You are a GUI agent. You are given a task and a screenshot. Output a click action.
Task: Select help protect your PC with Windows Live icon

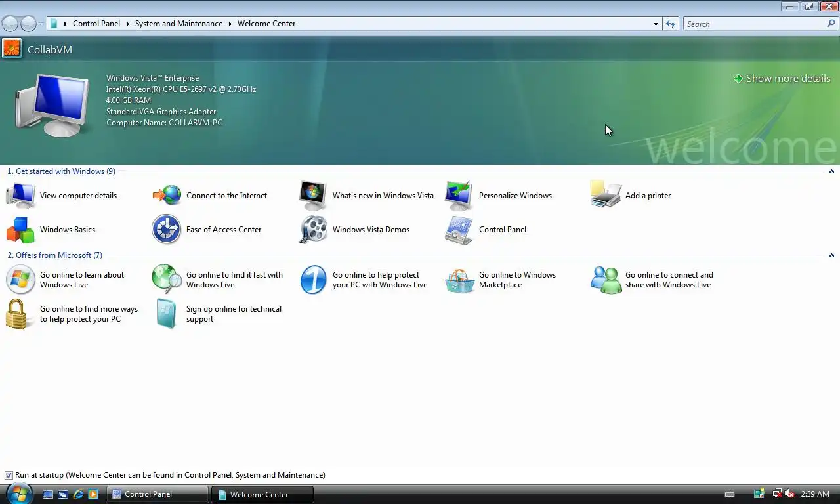313,280
